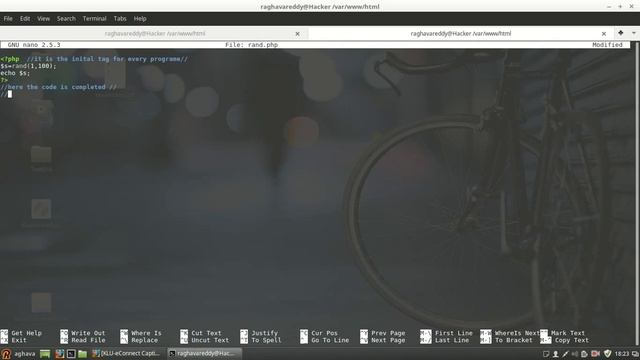Click the red screen recorder tray icon
Viewport: 640px width, 360px height.
click(596, 354)
